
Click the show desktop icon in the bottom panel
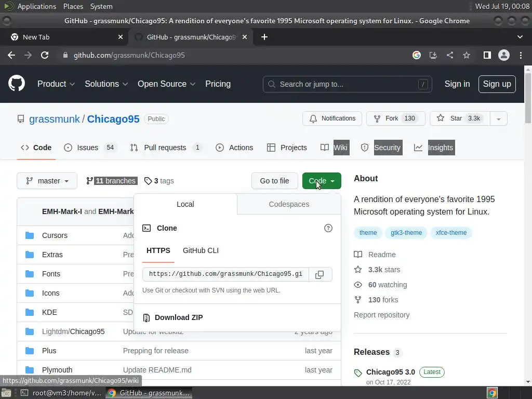tap(6, 393)
